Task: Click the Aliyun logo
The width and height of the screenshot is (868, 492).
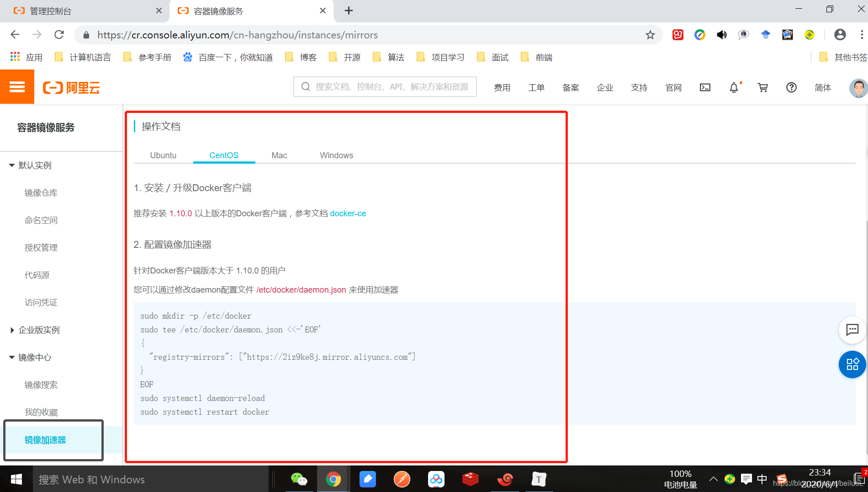Action: tap(71, 87)
